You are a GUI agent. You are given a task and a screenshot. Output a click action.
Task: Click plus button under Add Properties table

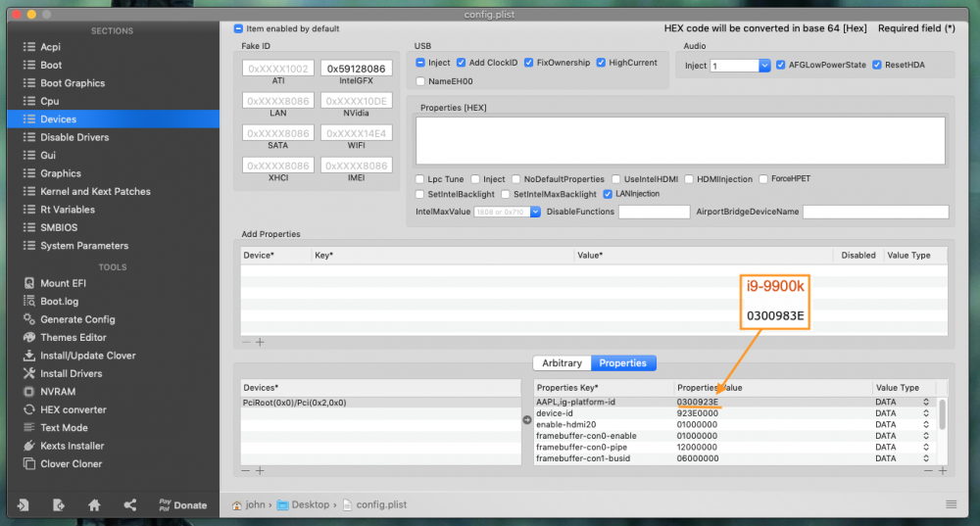click(x=260, y=342)
